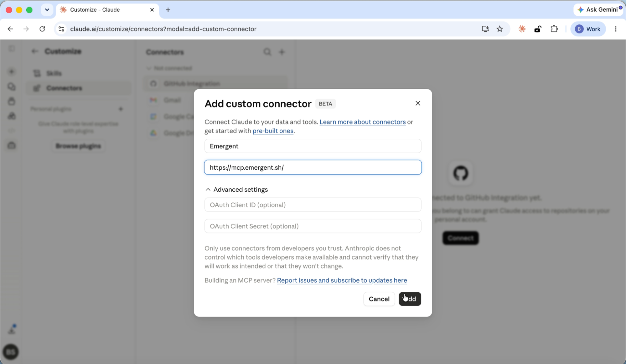This screenshot has height=364, width=626.
Task: Open downloads icon near bottom of rail
Action: 12,330
